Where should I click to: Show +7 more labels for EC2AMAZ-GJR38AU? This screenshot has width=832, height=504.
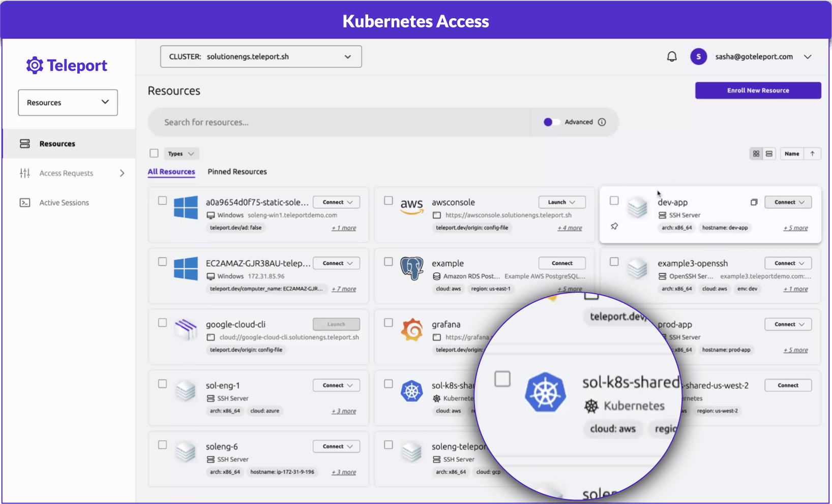point(344,289)
